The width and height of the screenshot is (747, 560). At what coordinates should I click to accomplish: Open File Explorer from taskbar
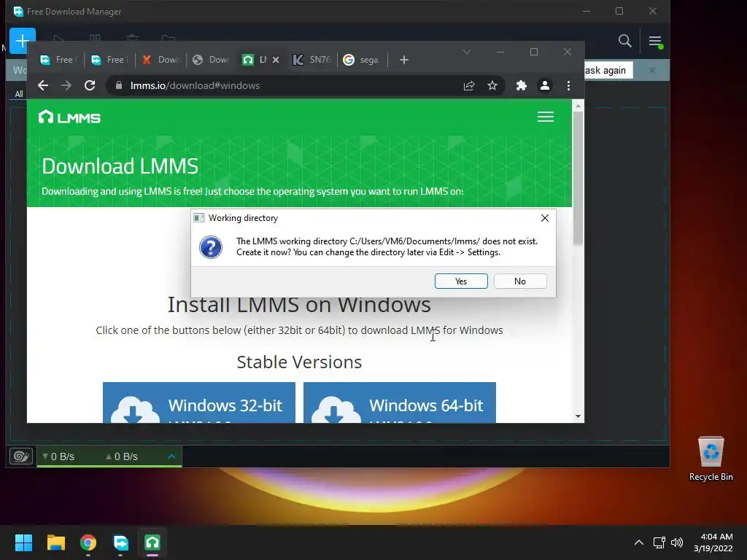[55, 542]
